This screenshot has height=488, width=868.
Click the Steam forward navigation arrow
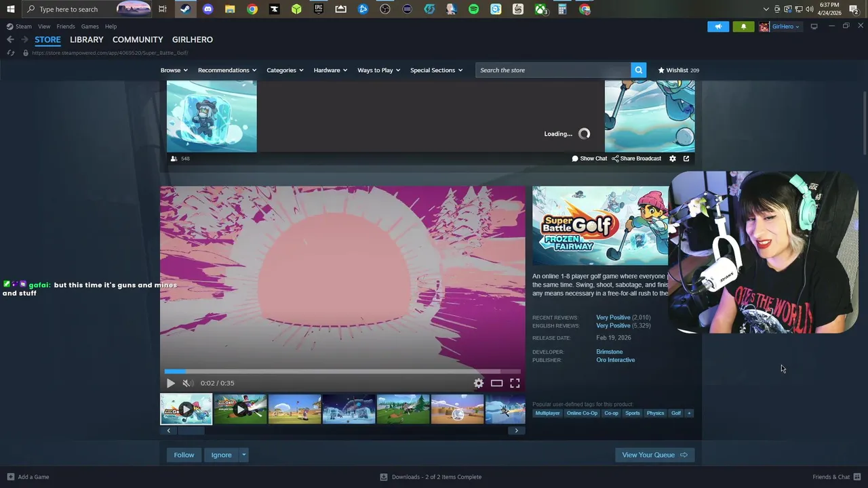[x=24, y=39]
